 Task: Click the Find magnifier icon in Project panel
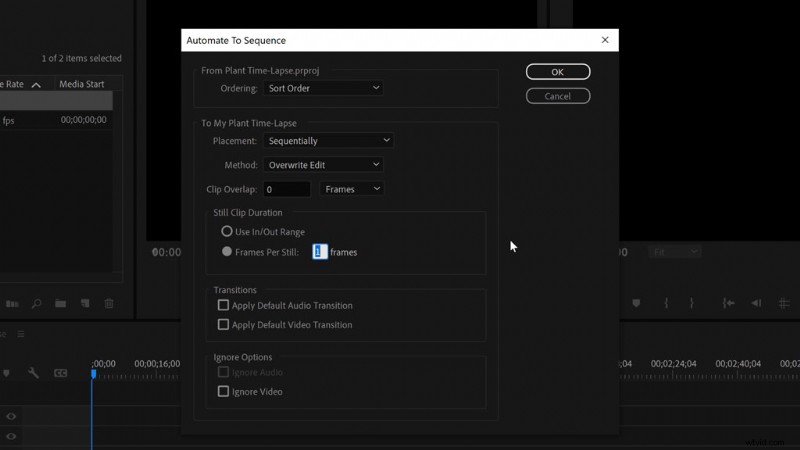pyautogui.click(x=36, y=303)
